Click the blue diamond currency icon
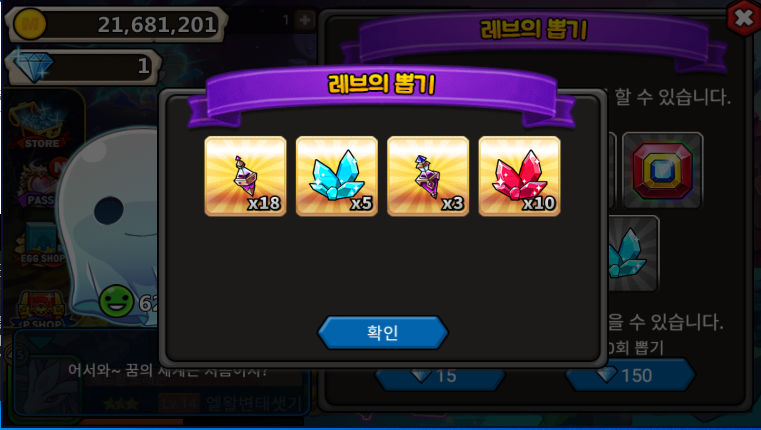 pos(32,65)
